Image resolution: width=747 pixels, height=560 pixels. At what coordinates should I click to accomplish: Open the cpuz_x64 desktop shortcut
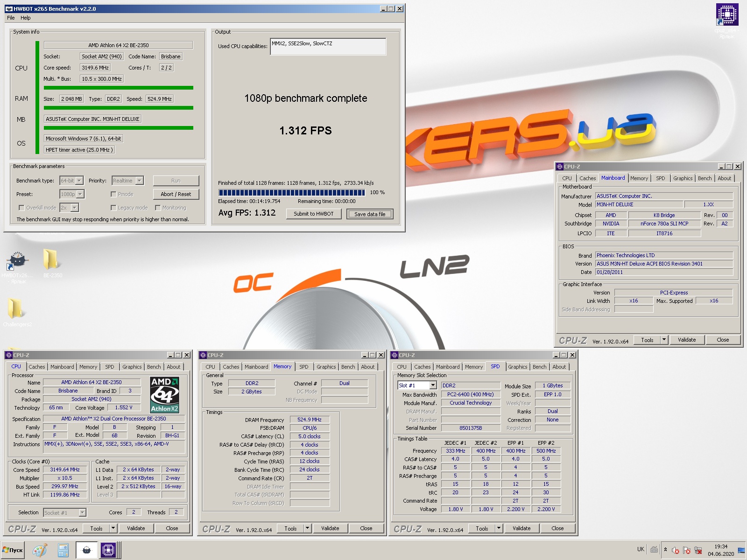coord(727,21)
